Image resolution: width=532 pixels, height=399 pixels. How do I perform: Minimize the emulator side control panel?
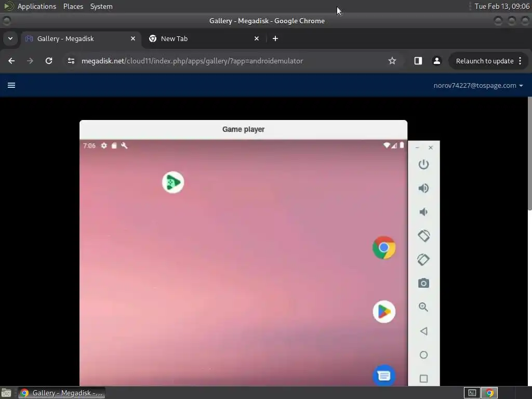417,148
